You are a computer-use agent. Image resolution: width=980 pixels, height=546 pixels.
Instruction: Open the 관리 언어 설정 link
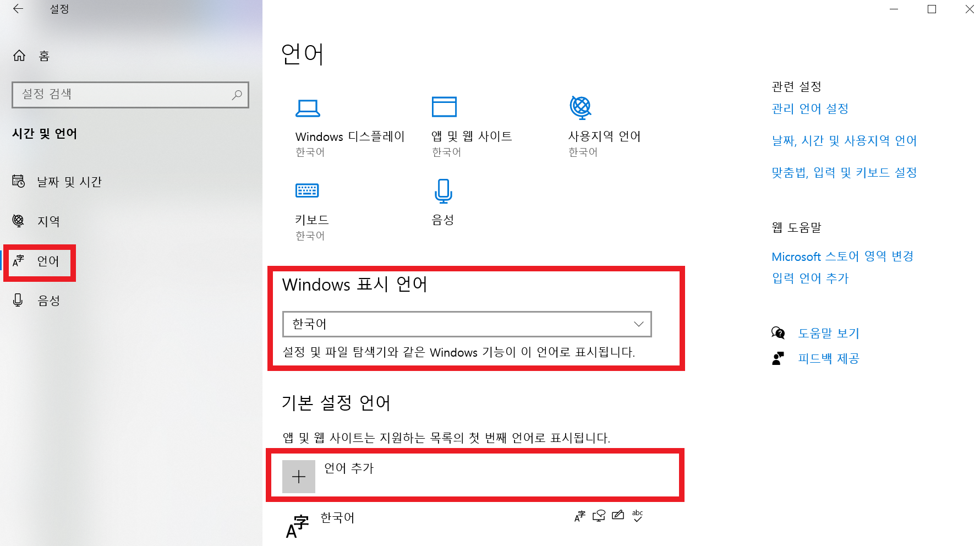[x=810, y=109]
